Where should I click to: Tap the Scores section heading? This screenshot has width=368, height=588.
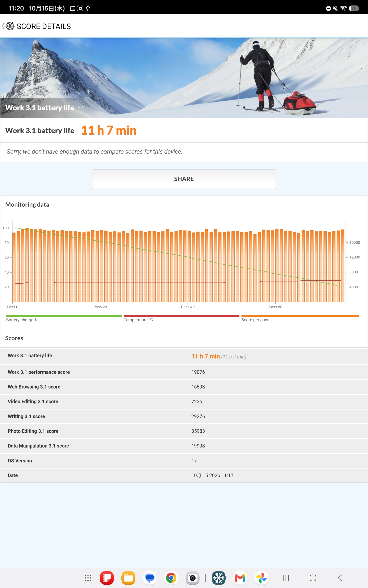(14, 338)
